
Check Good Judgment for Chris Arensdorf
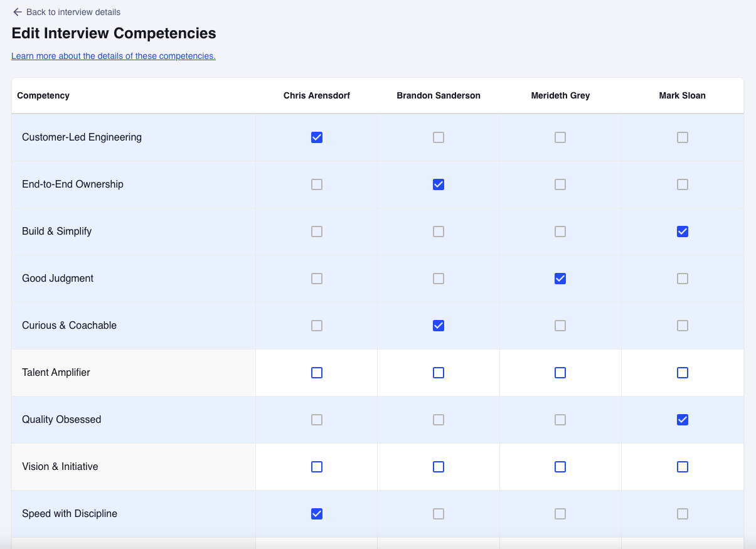[317, 278]
